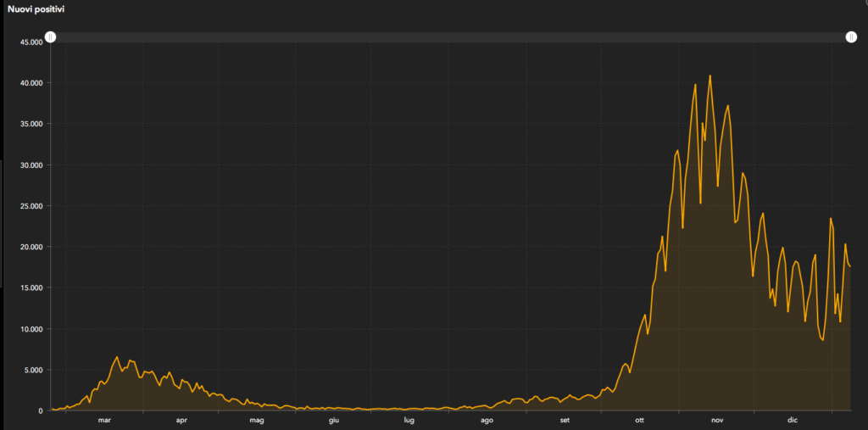
Task: Click the 'apr' month label on x-axis
Action: click(181, 421)
